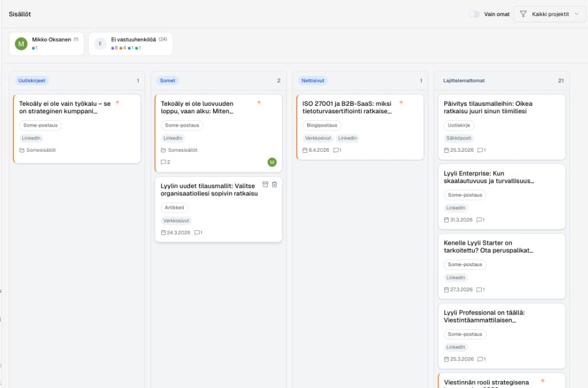This screenshot has width=588, height=388.
Task: Click comment icon on Lyyli Enterprise card
Action: coord(479,220)
